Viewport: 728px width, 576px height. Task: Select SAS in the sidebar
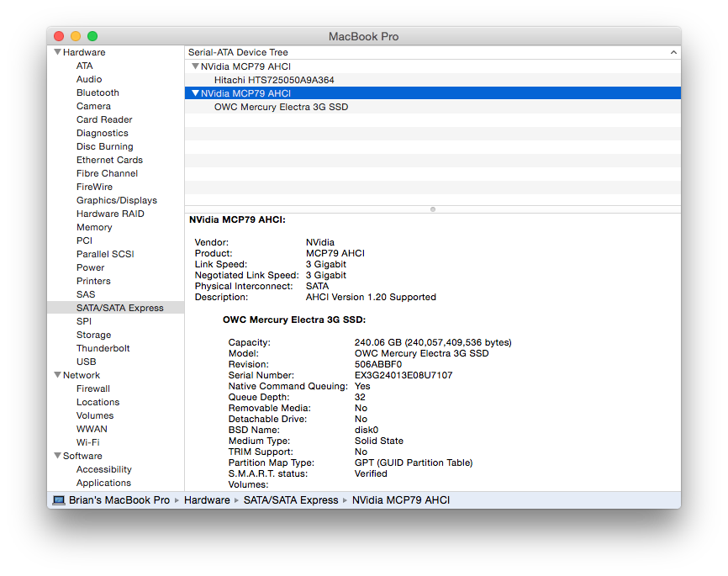point(86,295)
